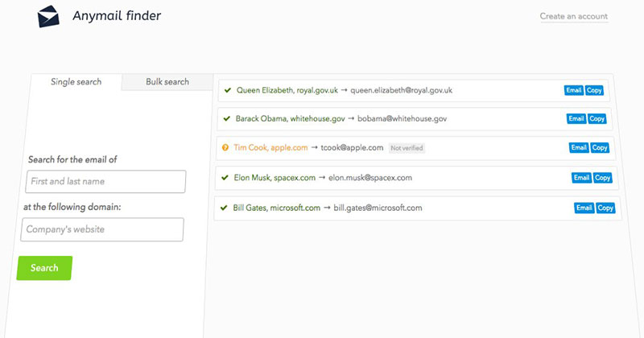Select the text bill.gates@microsoft.com
Screen dimensions: 644x338
378,208
